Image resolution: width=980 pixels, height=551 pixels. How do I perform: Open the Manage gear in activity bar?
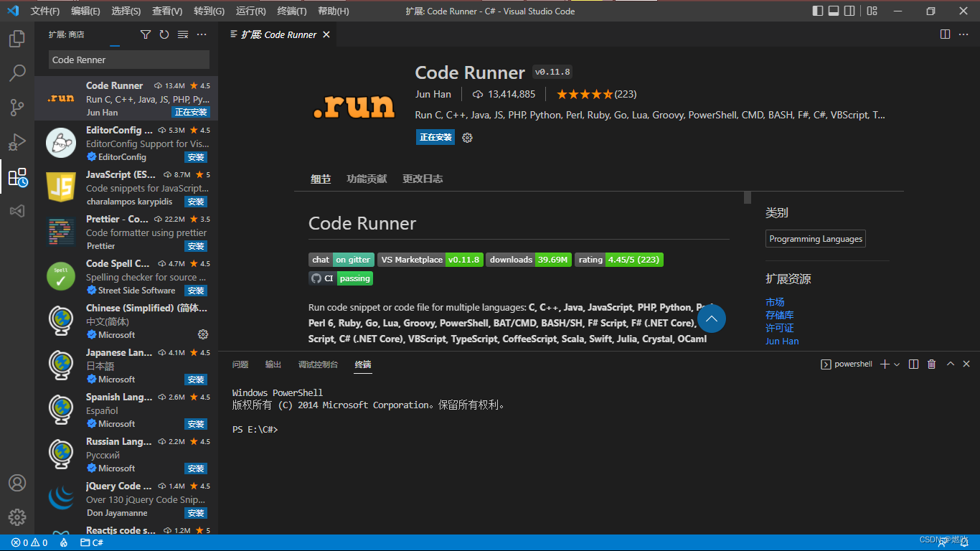tap(17, 517)
